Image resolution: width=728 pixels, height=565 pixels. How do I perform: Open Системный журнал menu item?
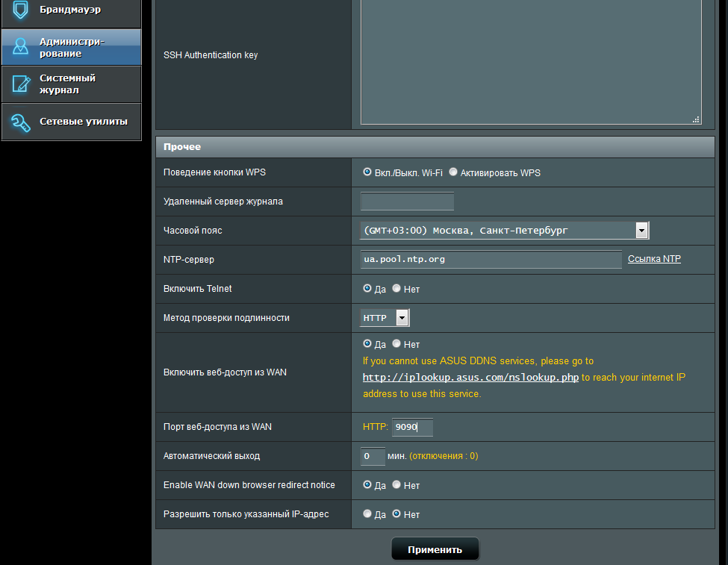pos(72,84)
